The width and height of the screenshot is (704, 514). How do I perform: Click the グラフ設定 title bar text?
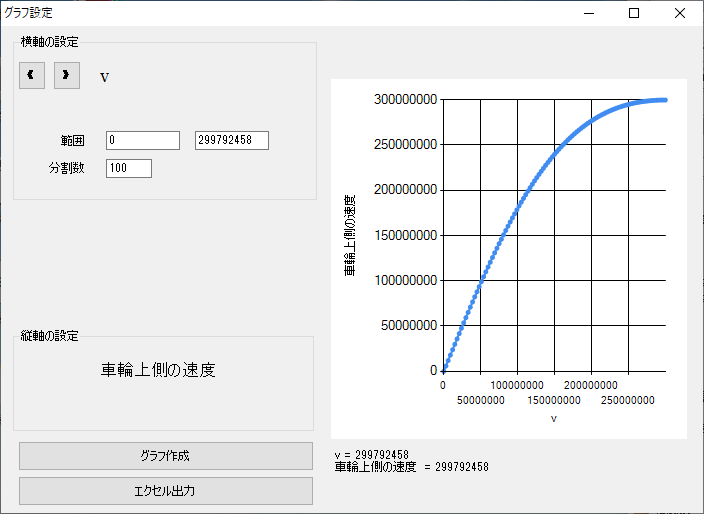(x=29, y=13)
